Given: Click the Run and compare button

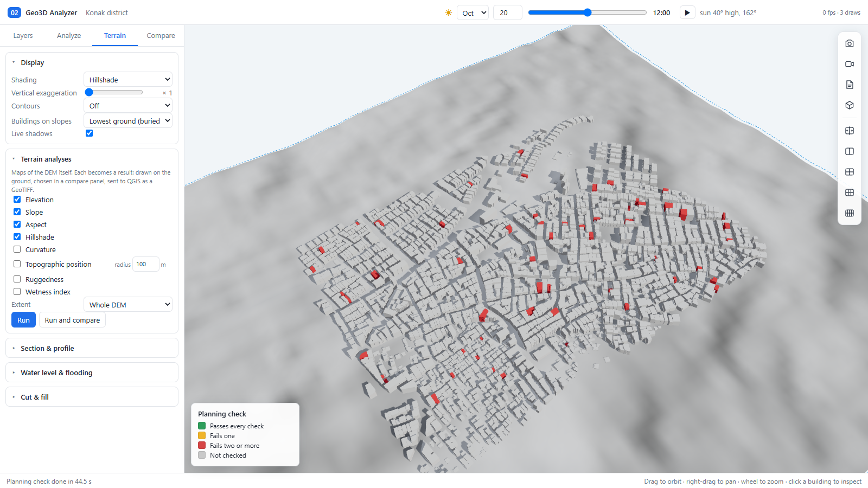Looking at the screenshot, I should pyautogui.click(x=72, y=320).
